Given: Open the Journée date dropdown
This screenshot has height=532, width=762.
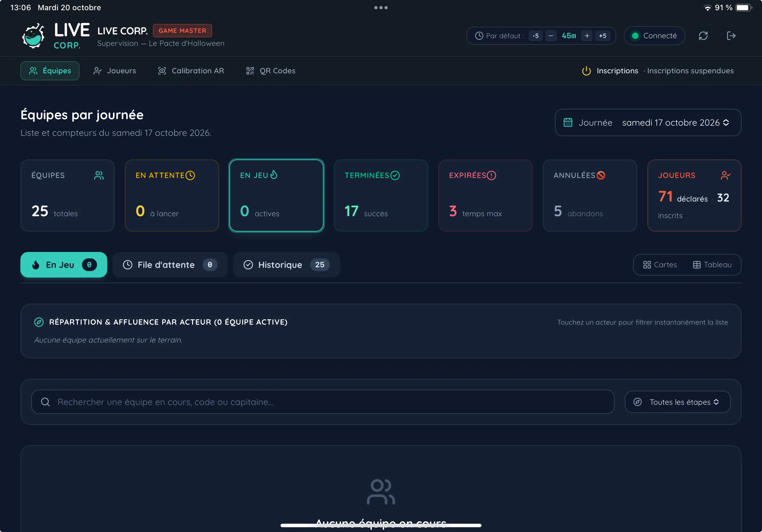Looking at the screenshot, I should coord(647,122).
